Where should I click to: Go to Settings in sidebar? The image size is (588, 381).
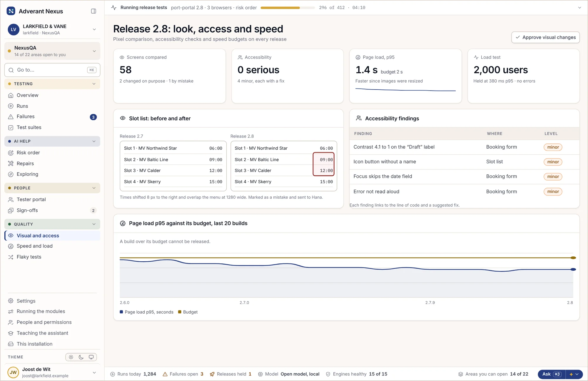52,301
